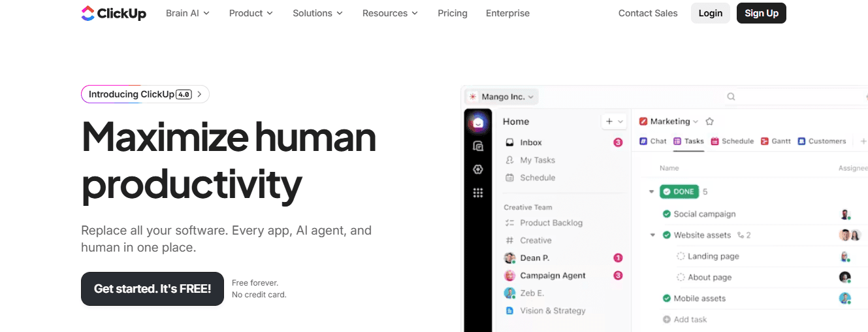
Task: Open the plus dropdown next to Home
Action: coord(614,122)
